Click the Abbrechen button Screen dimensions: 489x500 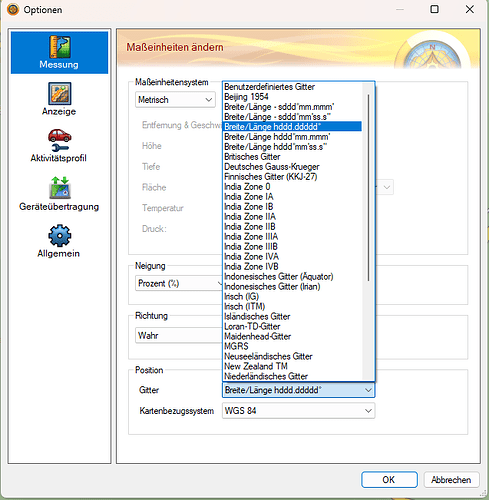(451, 480)
